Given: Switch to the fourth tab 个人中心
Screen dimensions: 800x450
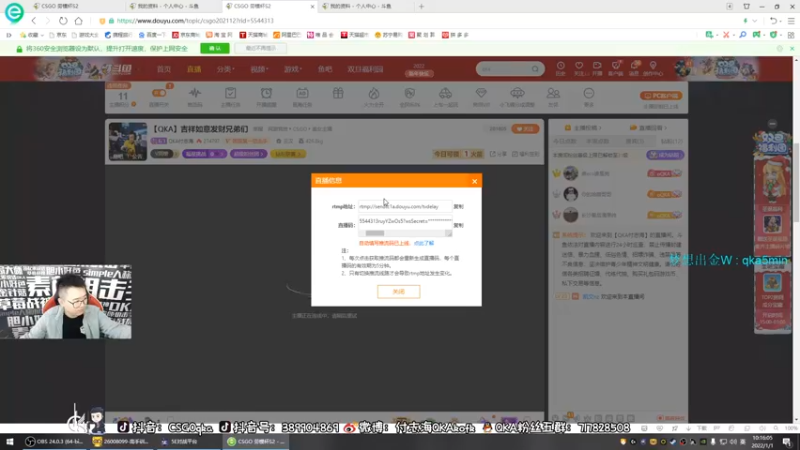Looking at the screenshot, I should 366,7.
